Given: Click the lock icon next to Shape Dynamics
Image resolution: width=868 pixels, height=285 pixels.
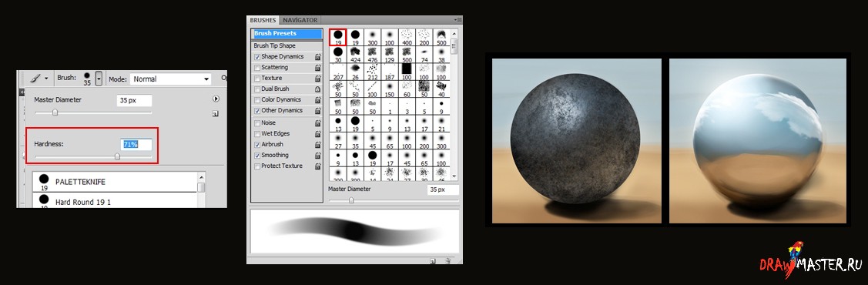Looking at the screenshot, I should [x=318, y=57].
